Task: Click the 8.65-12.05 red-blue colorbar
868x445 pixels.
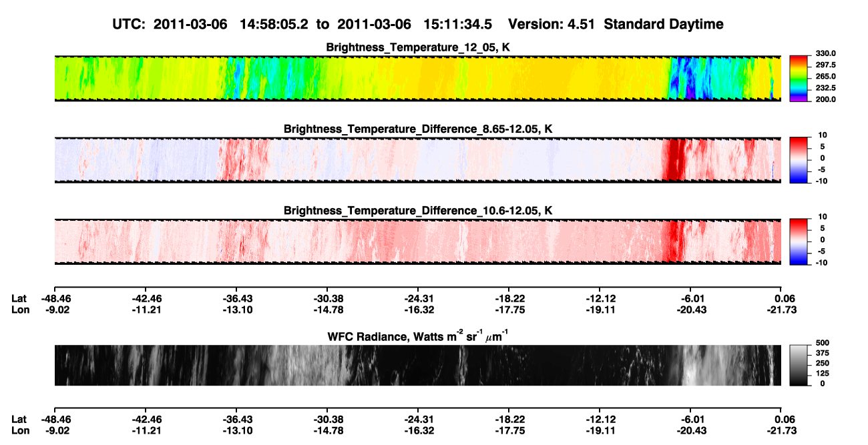Action: point(799,160)
